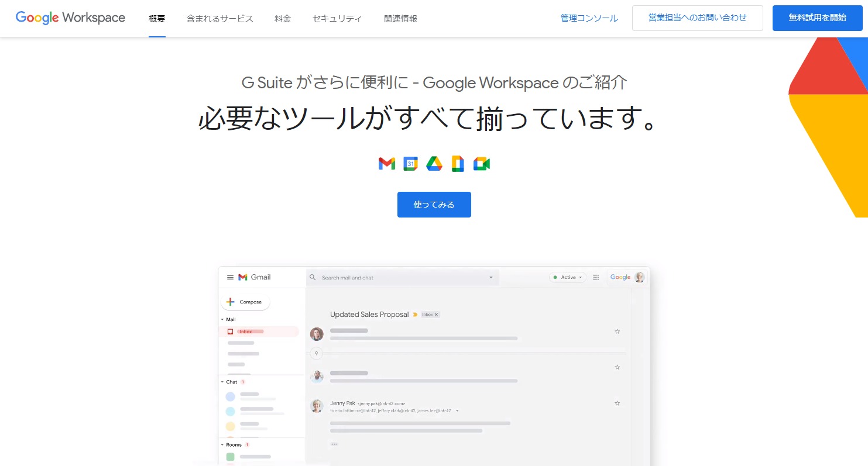Click the account avatar in Gmail preview

tap(640, 277)
